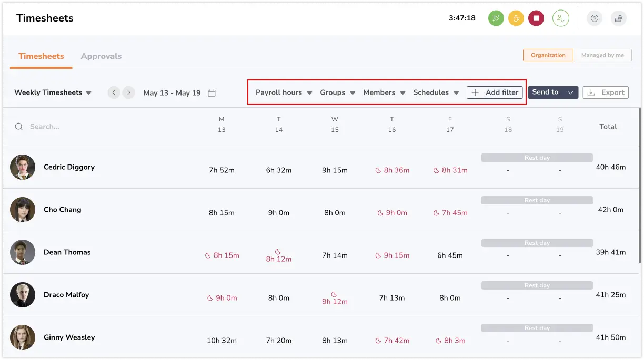The height and width of the screenshot is (360, 644).
Task: Select the Organization view toggle
Action: coord(548,55)
